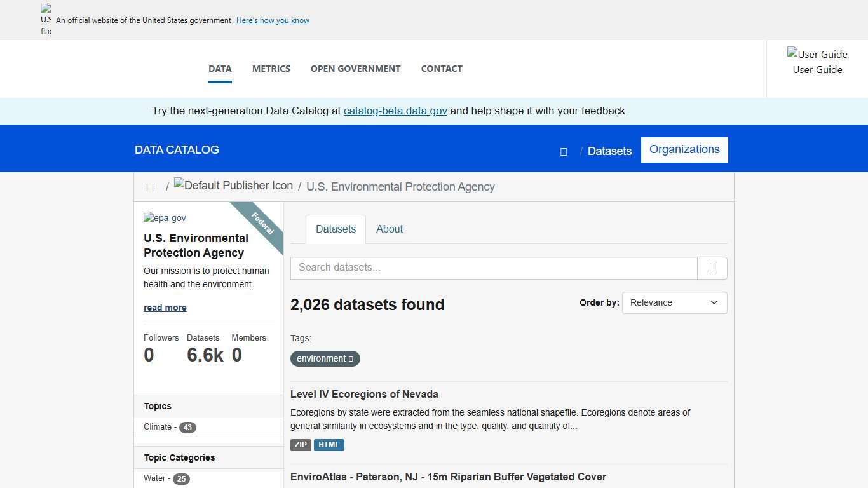The image size is (868, 488).
Task: Filter by the Climate topic
Action: pos(158,427)
